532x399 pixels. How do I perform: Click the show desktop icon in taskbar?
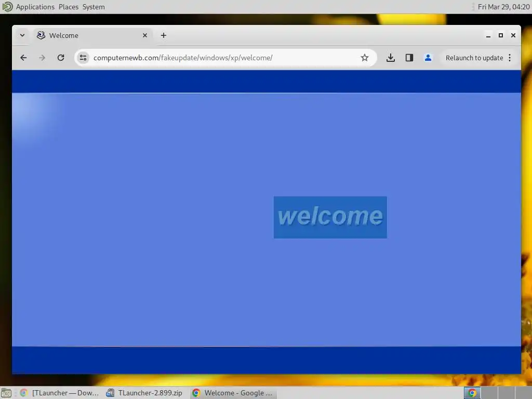point(6,393)
